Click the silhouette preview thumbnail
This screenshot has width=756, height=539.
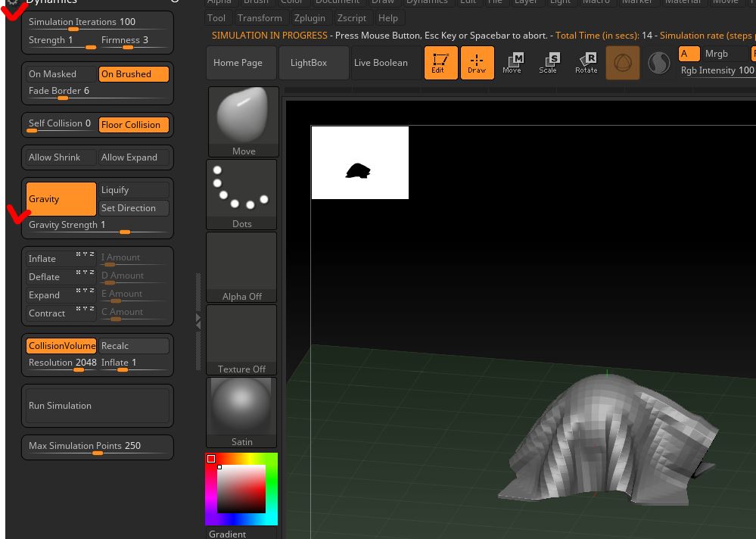[x=359, y=163]
